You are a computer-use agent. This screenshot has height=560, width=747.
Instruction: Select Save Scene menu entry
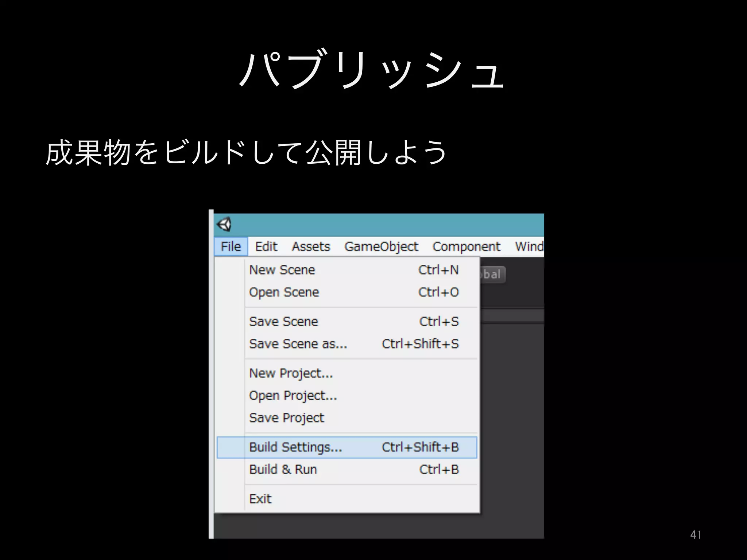(x=347, y=322)
